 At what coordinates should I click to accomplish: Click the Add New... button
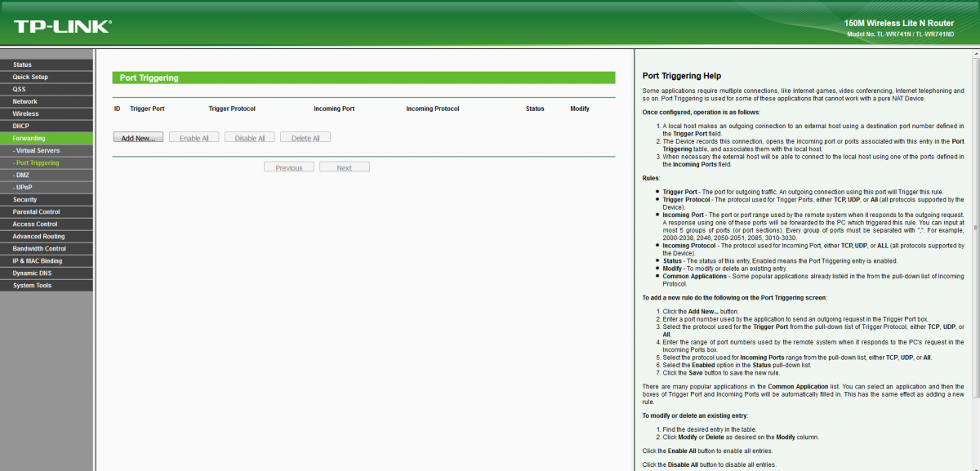point(138,138)
